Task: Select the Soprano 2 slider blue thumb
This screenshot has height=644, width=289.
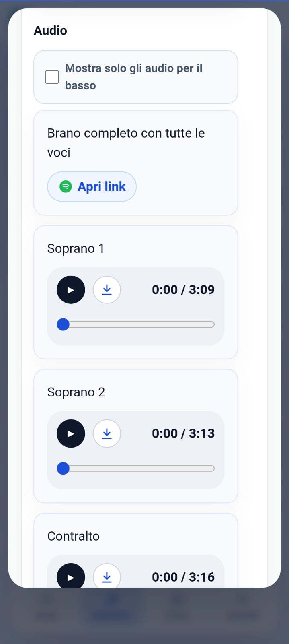Action: 63,468
